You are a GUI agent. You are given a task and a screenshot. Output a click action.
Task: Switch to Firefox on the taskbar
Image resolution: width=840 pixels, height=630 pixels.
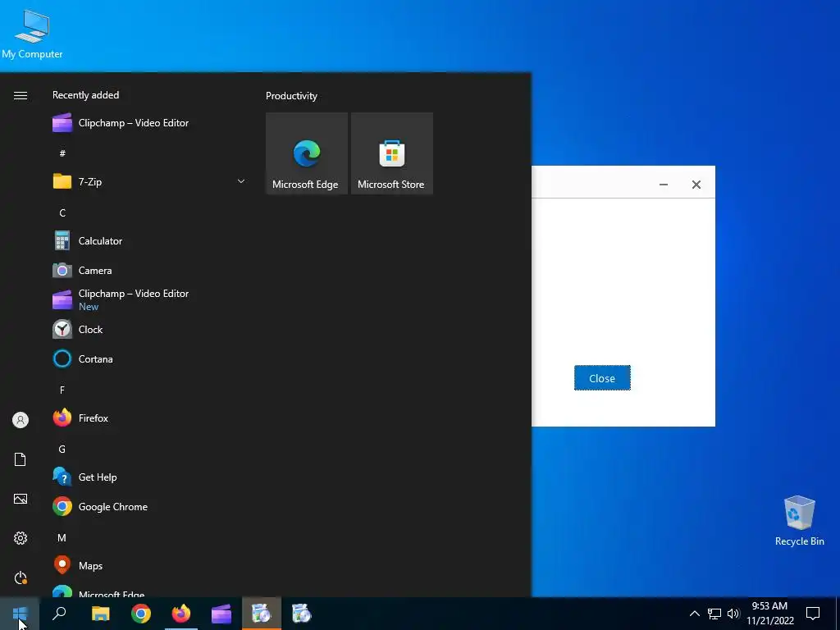tap(181, 614)
